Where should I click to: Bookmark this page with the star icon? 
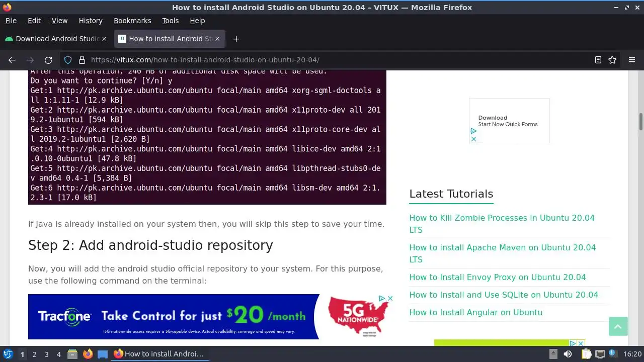pos(612,60)
